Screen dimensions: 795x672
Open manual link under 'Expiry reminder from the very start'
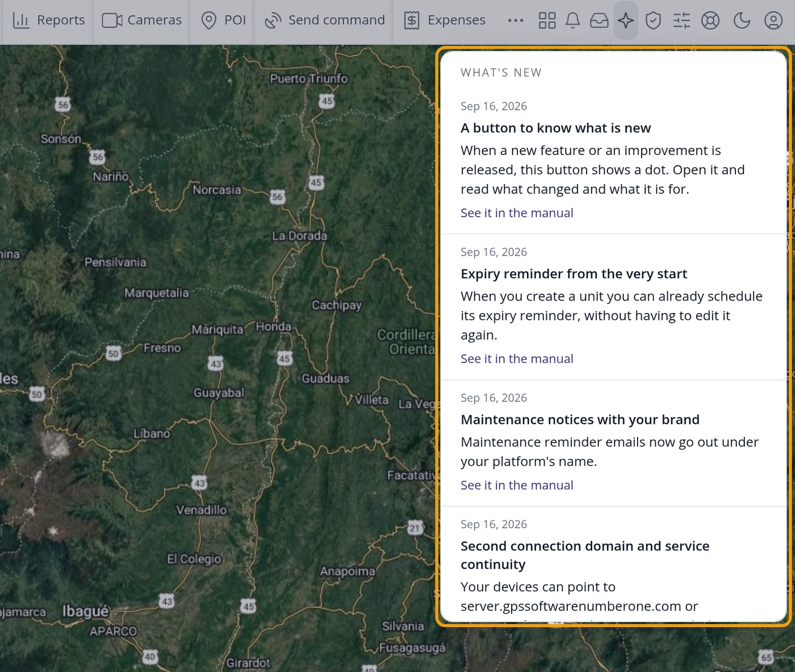click(x=517, y=359)
